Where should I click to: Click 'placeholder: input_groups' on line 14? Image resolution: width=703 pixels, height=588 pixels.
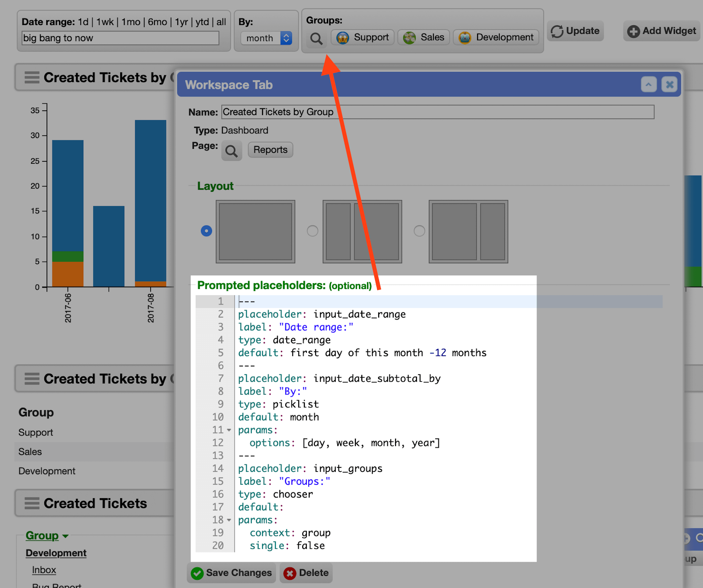click(x=310, y=469)
